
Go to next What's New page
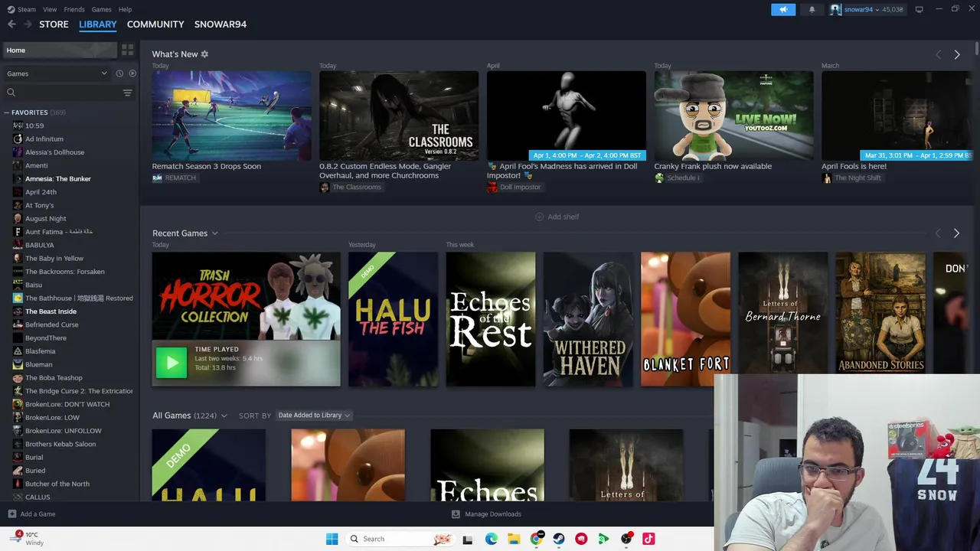tap(956, 54)
